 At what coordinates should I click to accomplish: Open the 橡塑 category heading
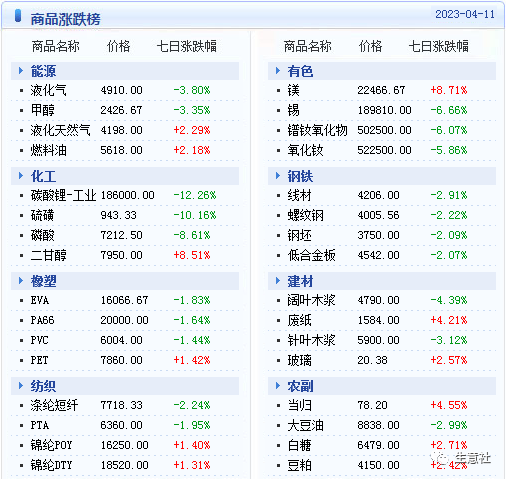pyautogui.click(x=43, y=281)
